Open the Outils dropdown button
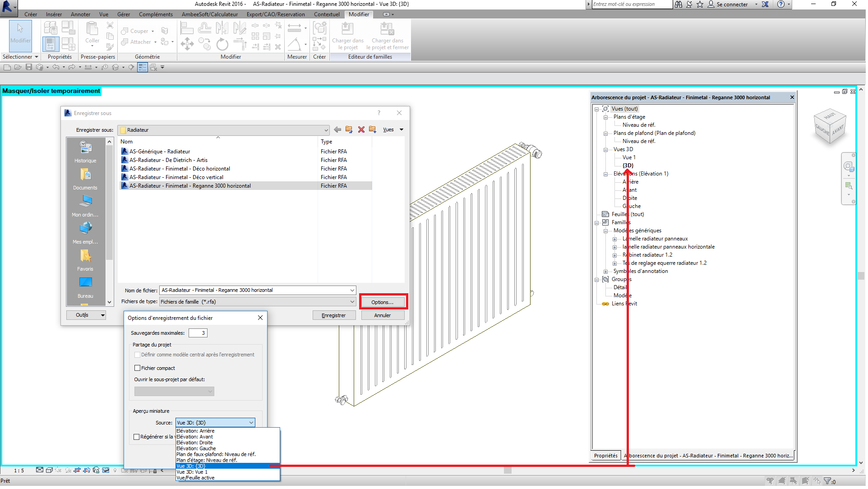The width and height of the screenshot is (868, 489). 86,316
